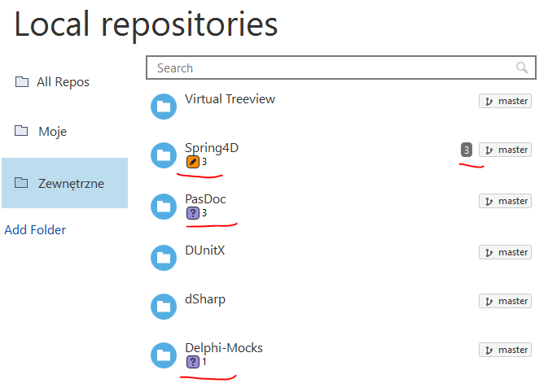
Task: Click the folder icon beside All Repos
Action: 22,81
